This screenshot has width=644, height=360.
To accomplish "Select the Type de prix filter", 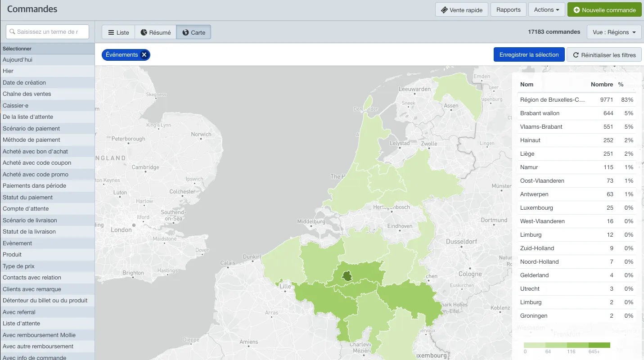I will pos(47,266).
